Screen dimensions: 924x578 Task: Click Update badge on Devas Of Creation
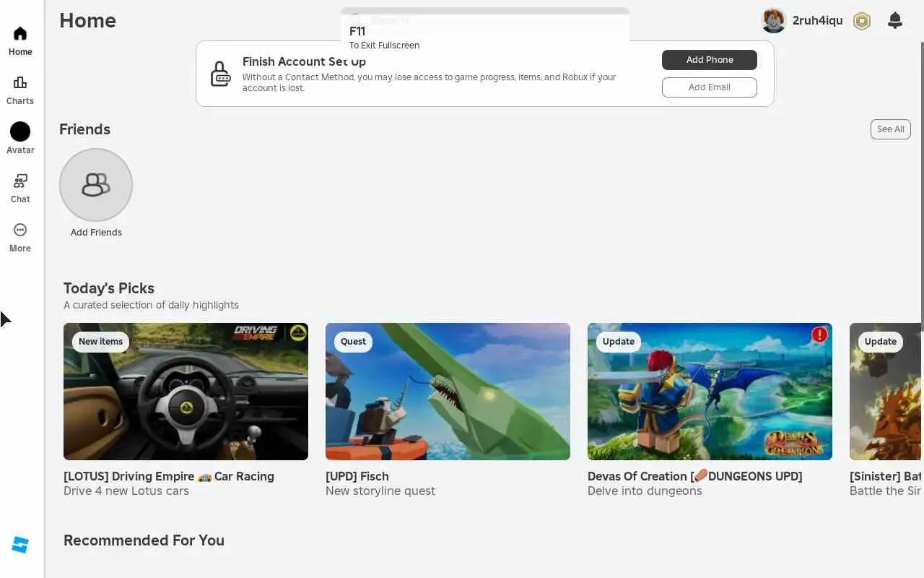pos(619,342)
